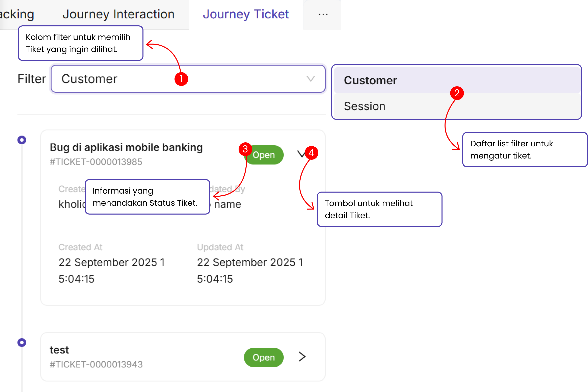This screenshot has width=588, height=392.
Task: Select the Journey Ticket tab
Action: (x=246, y=14)
